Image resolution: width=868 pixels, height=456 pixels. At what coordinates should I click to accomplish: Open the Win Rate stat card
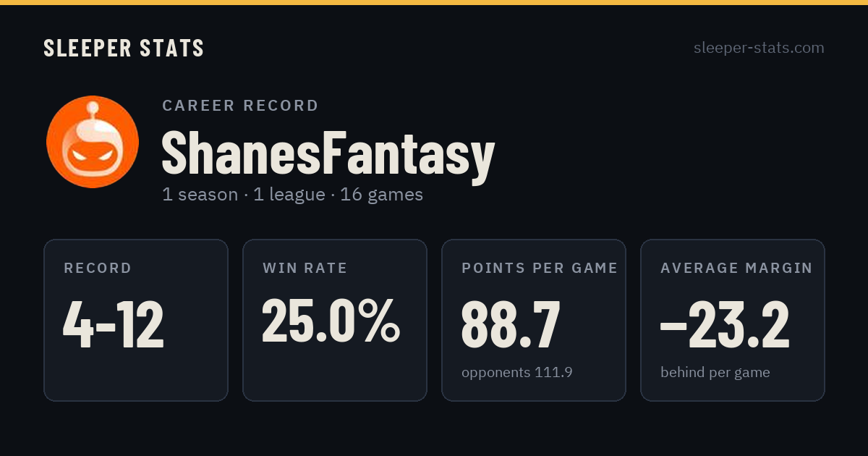coord(335,320)
